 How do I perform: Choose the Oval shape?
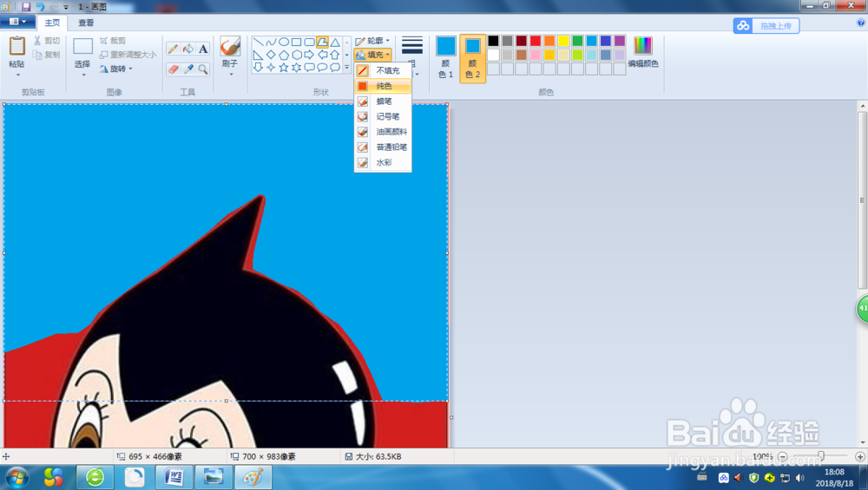click(x=284, y=42)
